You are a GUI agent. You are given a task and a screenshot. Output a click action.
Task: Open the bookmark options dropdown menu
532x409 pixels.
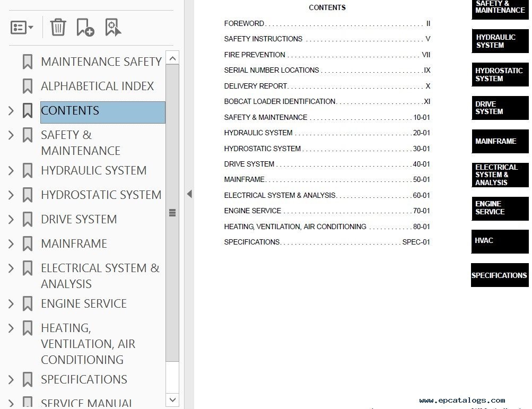[22, 28]
